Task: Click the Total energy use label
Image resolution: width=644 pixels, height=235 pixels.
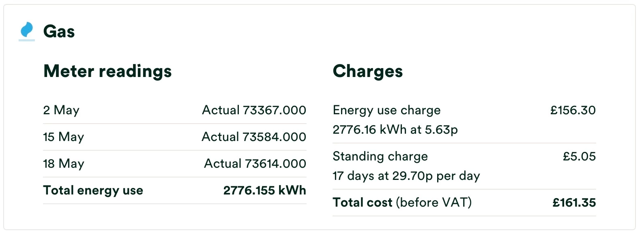Action: pos(93,190)
